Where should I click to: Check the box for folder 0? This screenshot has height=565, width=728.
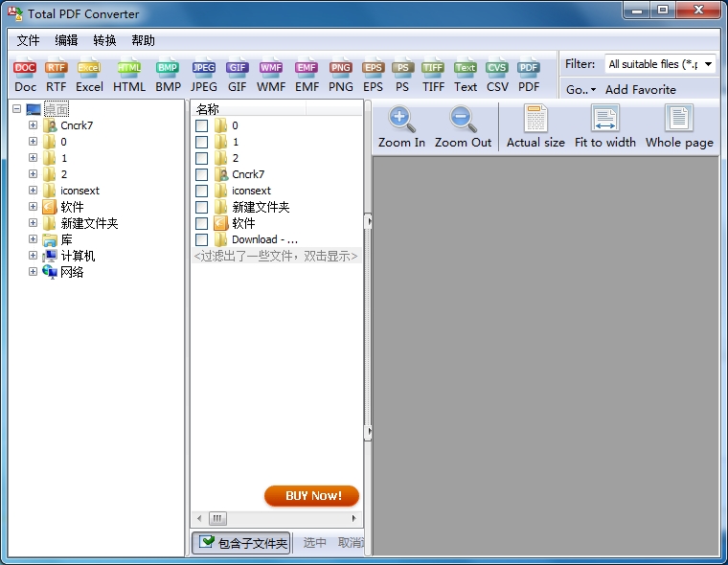click(201, 125)
